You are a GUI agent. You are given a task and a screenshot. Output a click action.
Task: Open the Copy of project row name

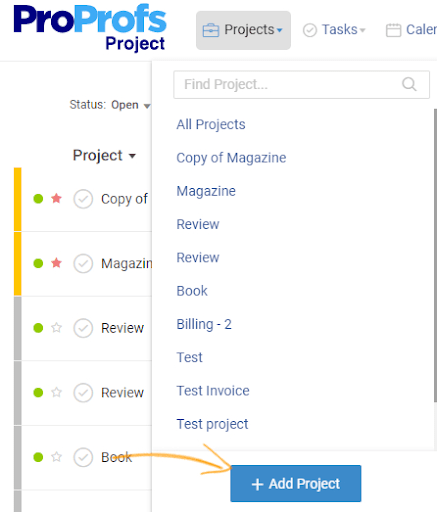(124, 199)
